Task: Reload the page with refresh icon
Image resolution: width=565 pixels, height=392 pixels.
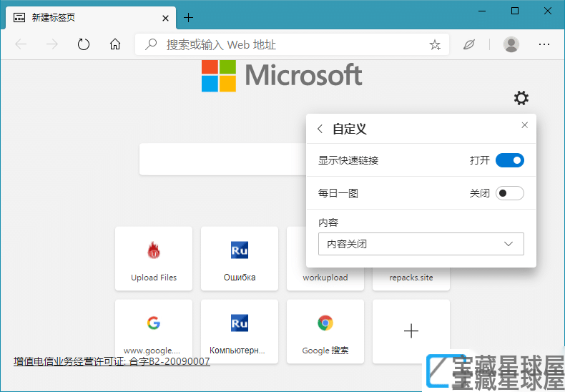Action: (x=84, y=44)
